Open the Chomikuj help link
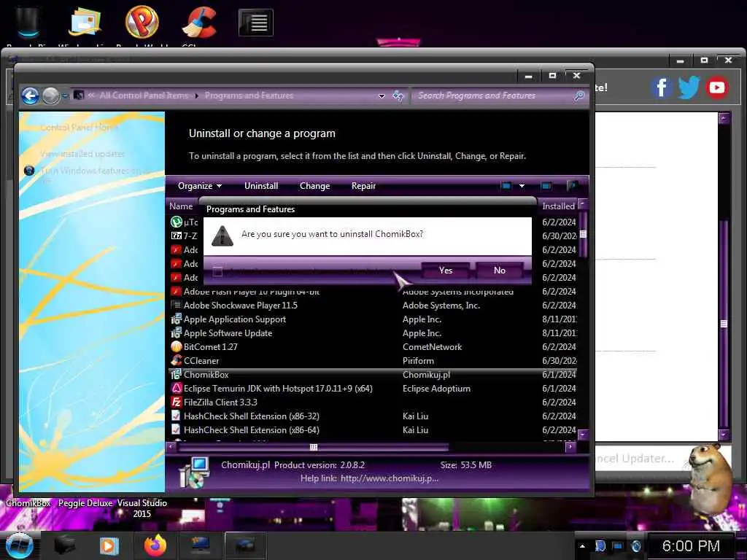Image resolution: width=747 pixels, height=560 pixels. coord(390,478)
